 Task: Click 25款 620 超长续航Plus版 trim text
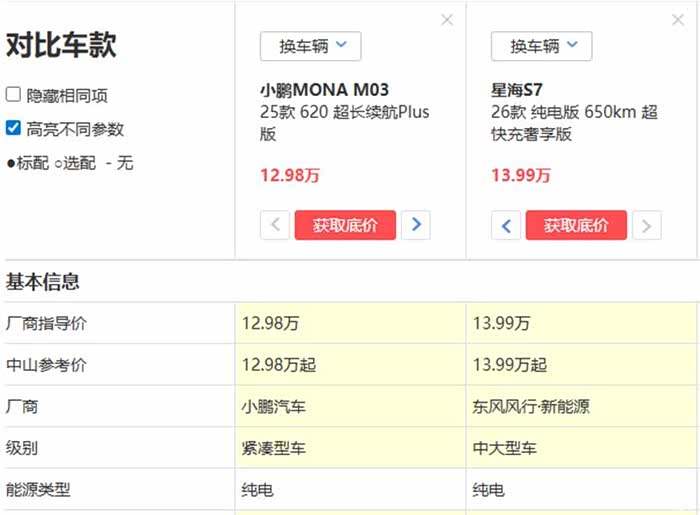pyautogui.click(x=344, y=123)
